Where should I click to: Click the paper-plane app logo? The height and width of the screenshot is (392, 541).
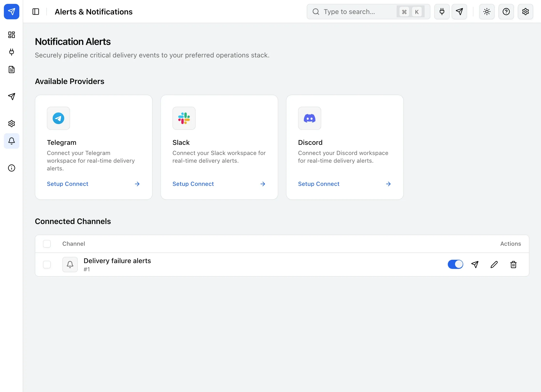12,12
